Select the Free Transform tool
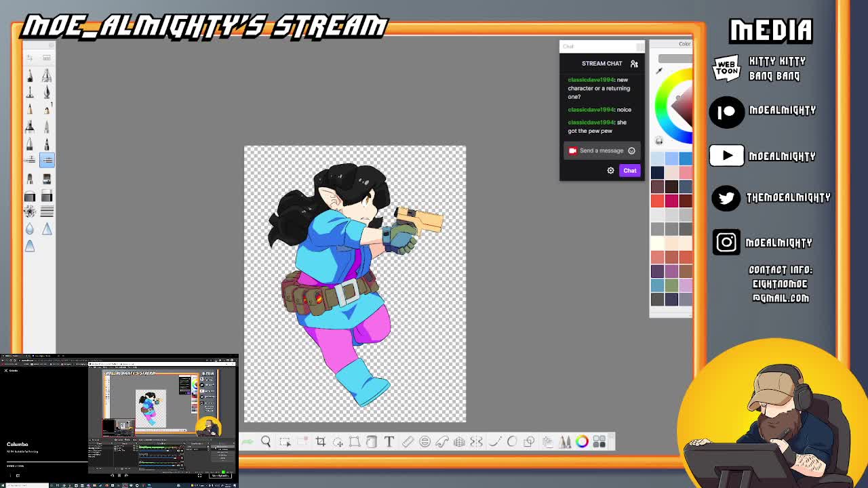 (355, 442)
